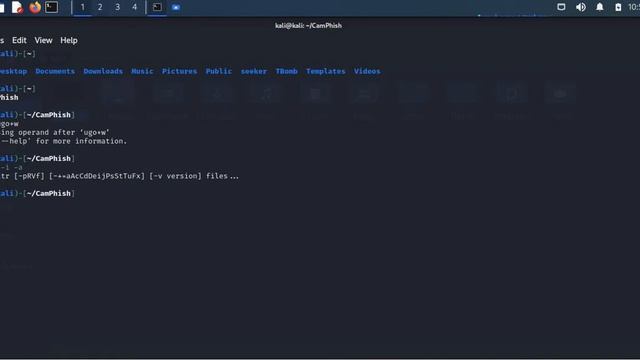Viewport: 640px width, 360px height.
Task: Open the notifications bell icon
Action: (600, 7)
